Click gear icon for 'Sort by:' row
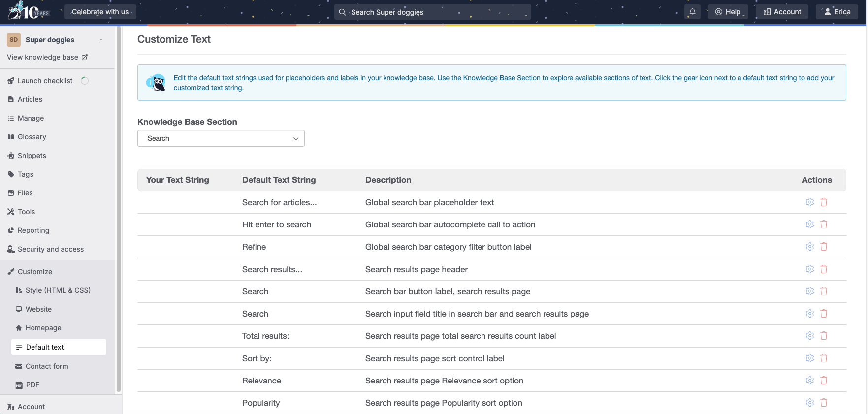Image resolution: width=868 pixels, height=414 pixels. pos(810,358)
